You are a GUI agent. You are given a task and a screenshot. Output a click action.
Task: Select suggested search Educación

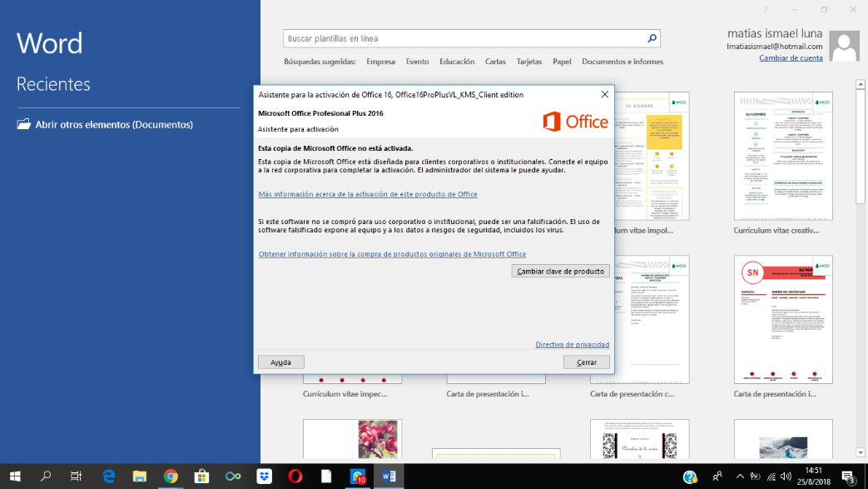pos(457,62)
